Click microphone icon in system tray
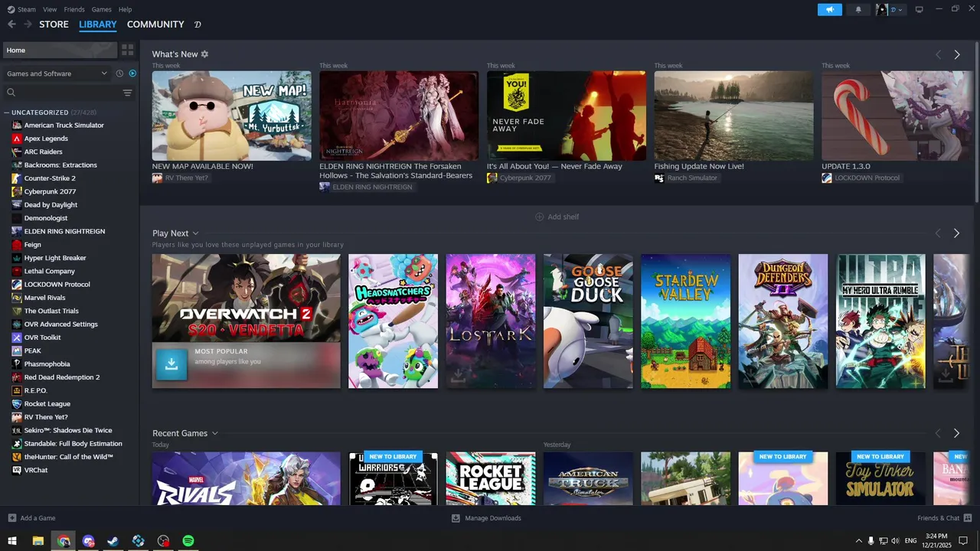Viewport: 980px width, 551px height. click(871, 541)
